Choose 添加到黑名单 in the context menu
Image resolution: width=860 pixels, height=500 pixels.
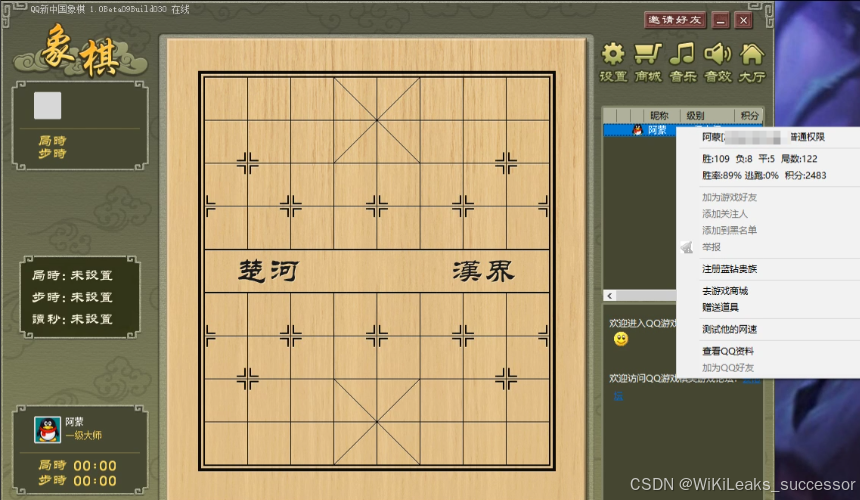point(729,230)
